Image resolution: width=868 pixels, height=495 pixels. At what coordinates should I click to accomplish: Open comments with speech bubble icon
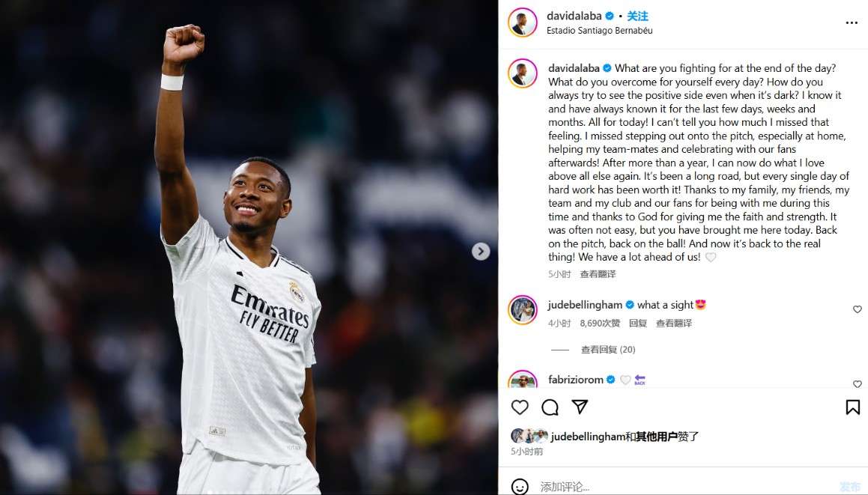click(550, 407)
